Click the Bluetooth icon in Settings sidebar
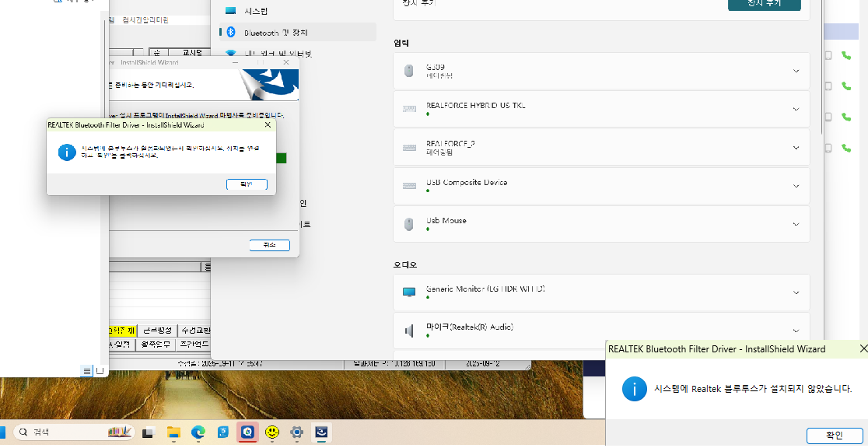 pyautogui.click(x=232, y=32)
